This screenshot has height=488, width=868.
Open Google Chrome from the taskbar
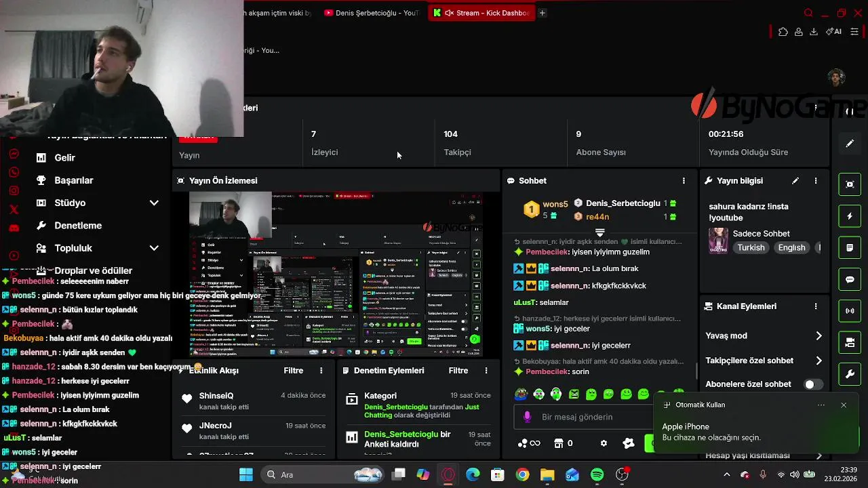tap(522, 474)
